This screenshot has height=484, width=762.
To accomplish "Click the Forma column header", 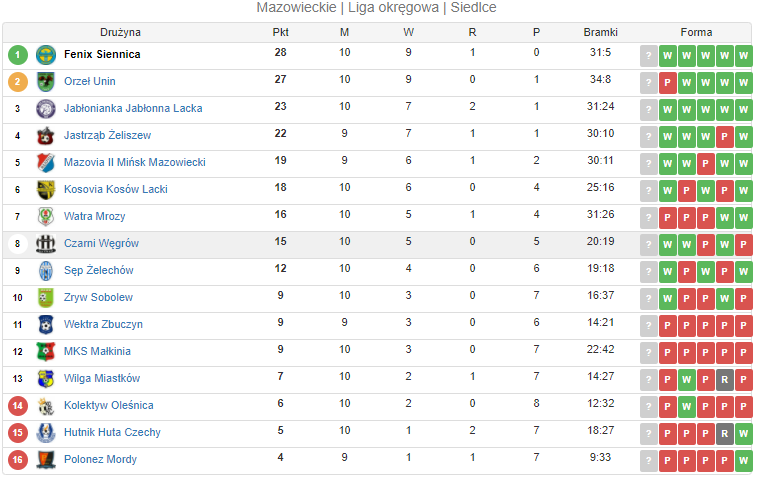I will coord(696,33).
